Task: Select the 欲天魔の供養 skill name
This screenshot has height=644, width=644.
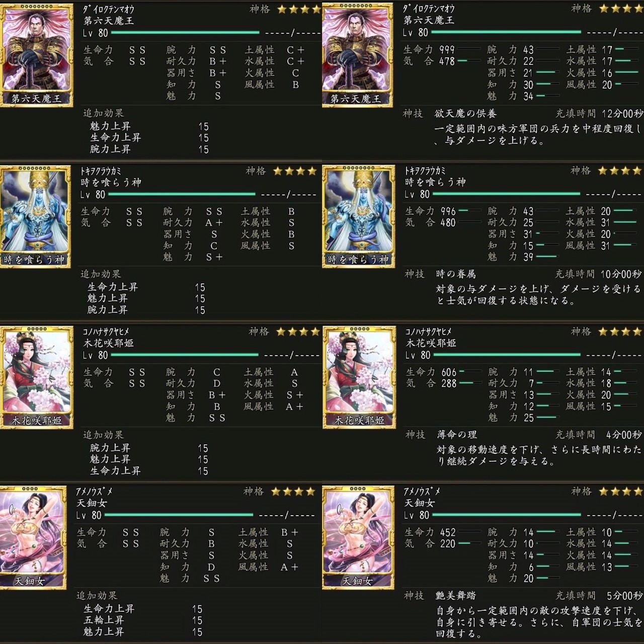Action: [465, 114]
